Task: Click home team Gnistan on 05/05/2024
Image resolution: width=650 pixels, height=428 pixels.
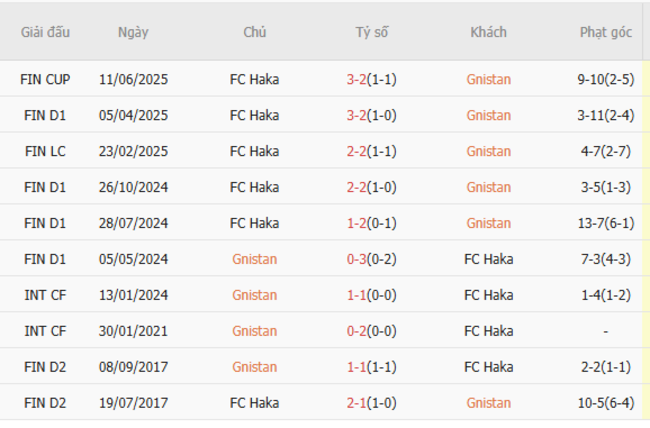Action: click(254, 259)
